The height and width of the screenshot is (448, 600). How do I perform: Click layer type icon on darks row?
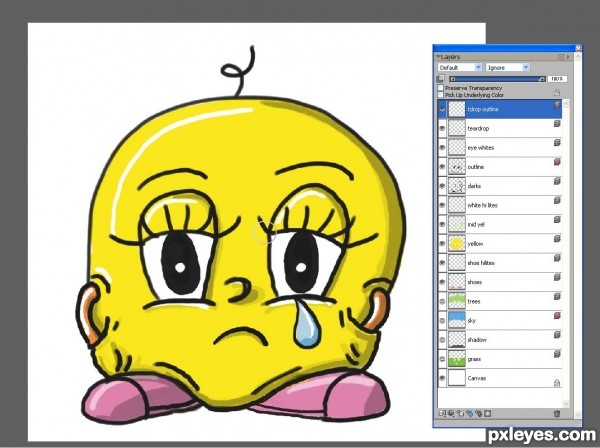tap(557, 181)
